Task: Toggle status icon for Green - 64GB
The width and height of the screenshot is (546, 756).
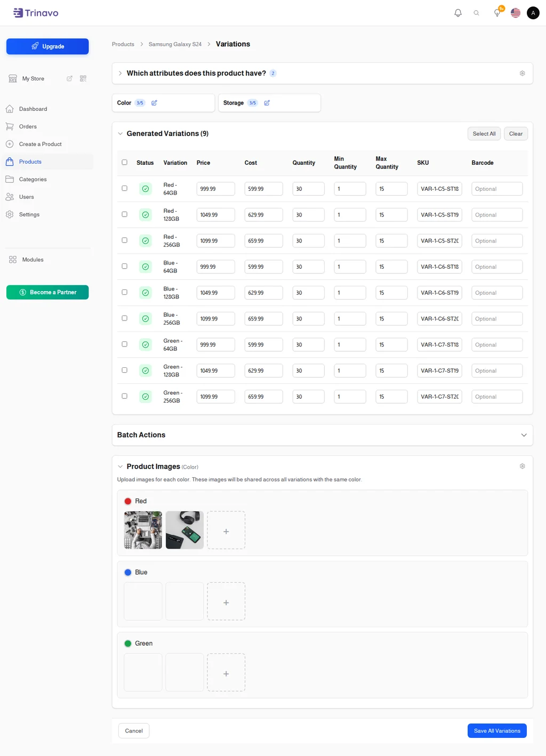Action: [145, 345]
